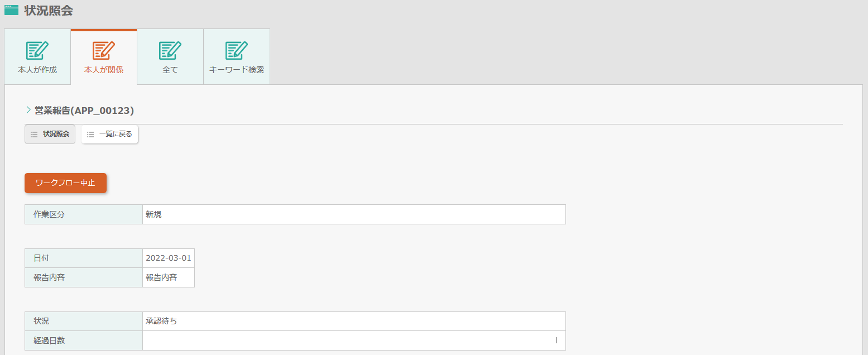Screen dimensions: 868x355
Task: Select the 本人が関係 tab label
Action: 104,70
